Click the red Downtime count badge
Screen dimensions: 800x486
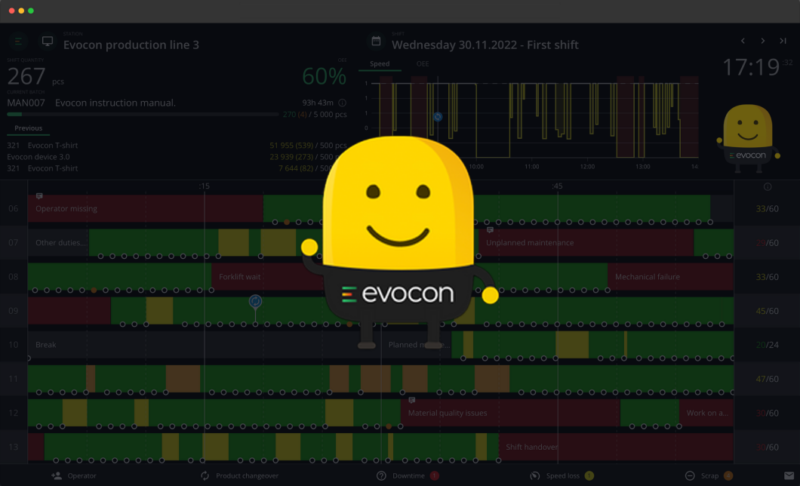[434, 476]
